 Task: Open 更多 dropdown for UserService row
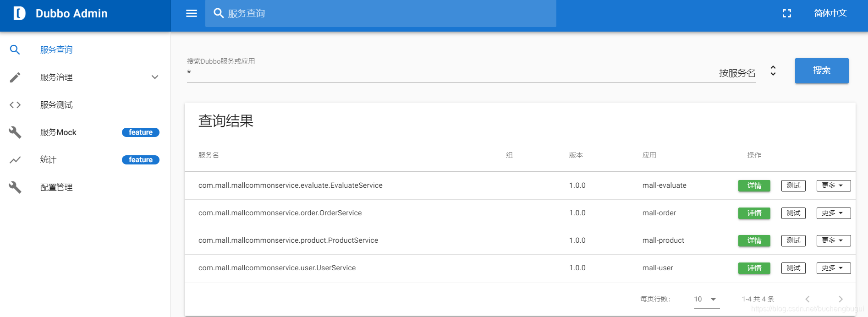(833, 268)
